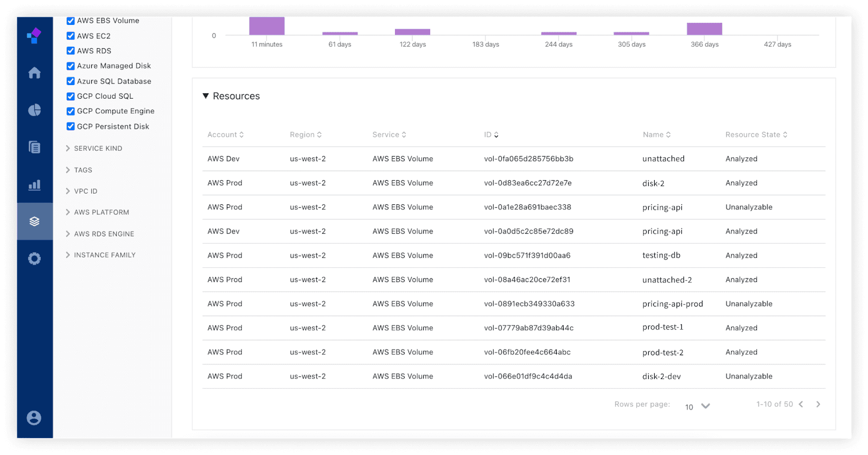Uncheck the AWS EC2 checkbox
Screen dimensions: 868x455
pos(71,36)
